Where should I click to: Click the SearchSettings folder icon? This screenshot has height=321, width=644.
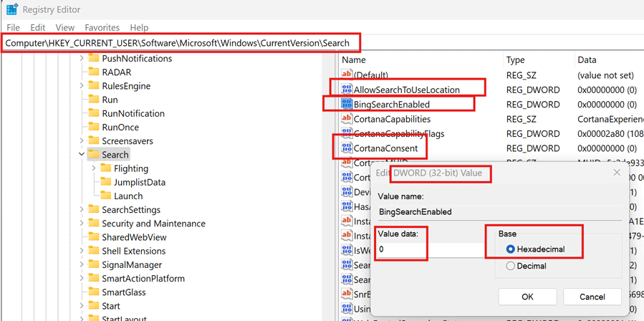[95, 210]
